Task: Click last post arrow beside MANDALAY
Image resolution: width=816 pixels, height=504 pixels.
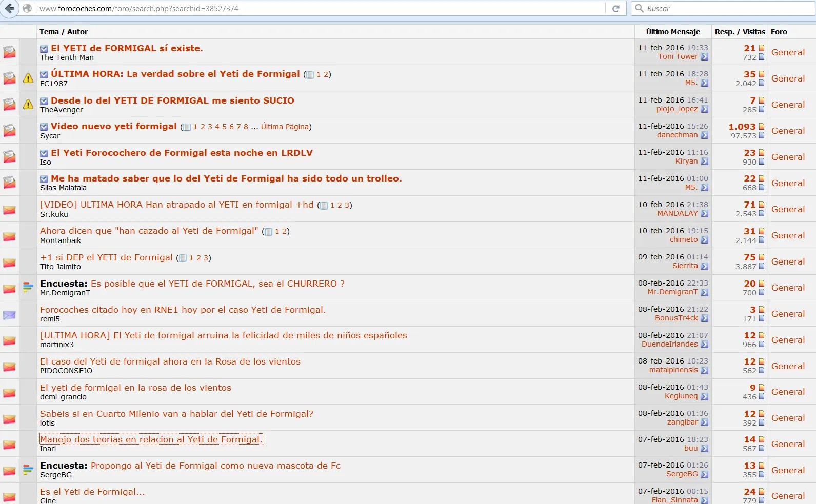Action: click(x=705, y=214)
